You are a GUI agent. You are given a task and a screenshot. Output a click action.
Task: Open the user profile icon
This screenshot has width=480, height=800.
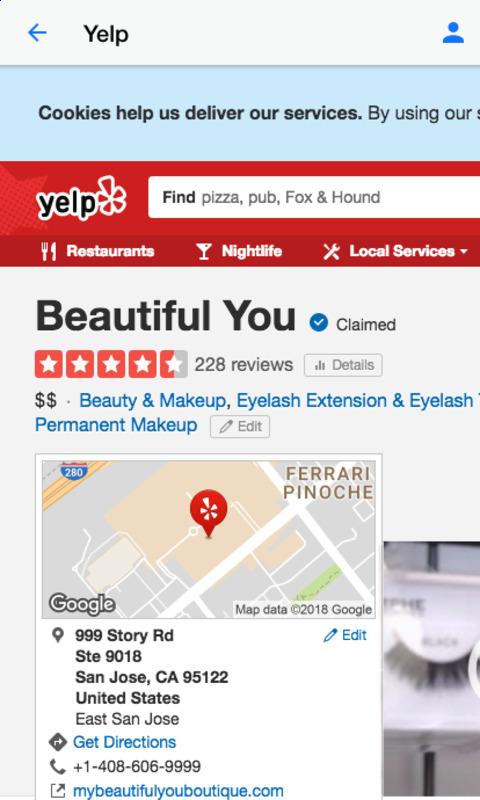[x=453, y=33]
